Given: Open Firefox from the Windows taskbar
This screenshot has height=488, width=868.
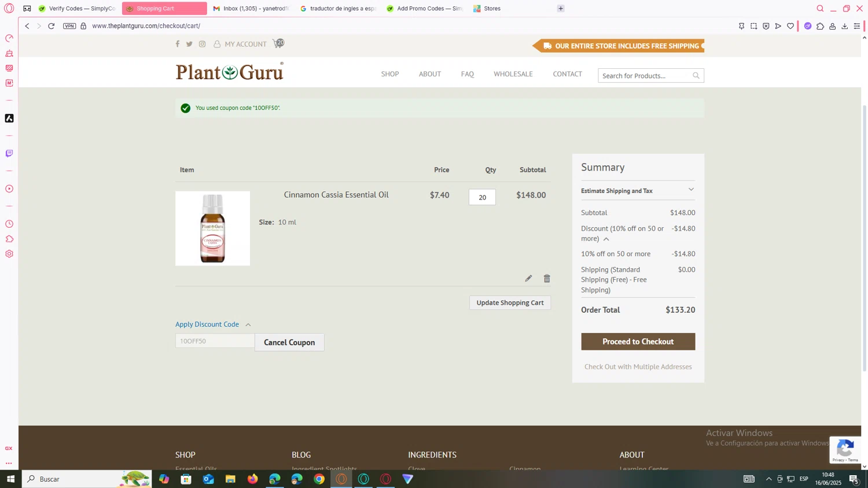Looking at the screenshot, I should click(253, 479).
